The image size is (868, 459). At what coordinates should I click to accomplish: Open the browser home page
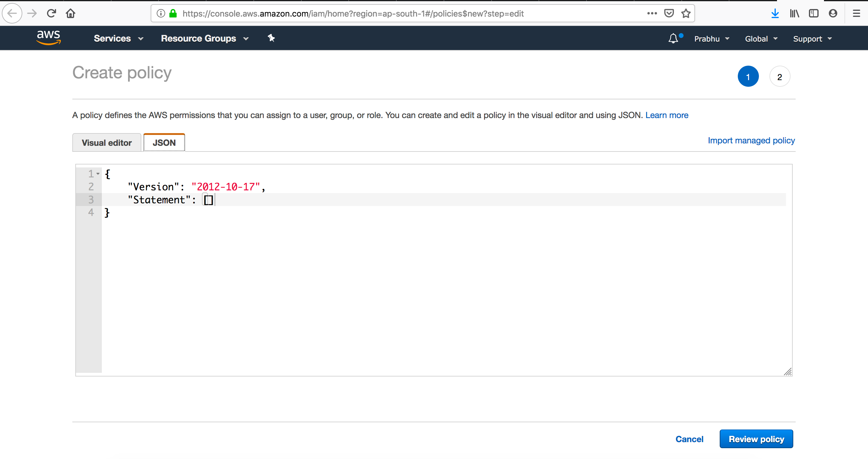coord(71,14)
